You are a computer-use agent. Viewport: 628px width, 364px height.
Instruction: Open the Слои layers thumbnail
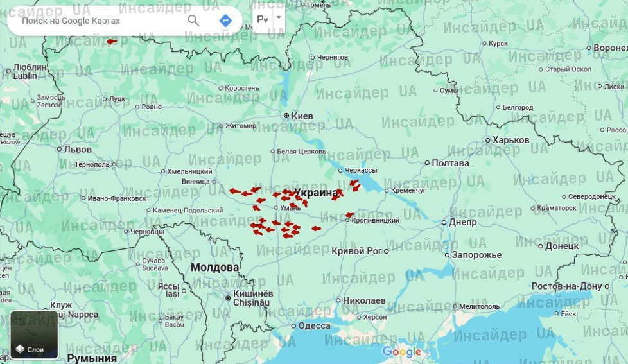tap(34, 334)
